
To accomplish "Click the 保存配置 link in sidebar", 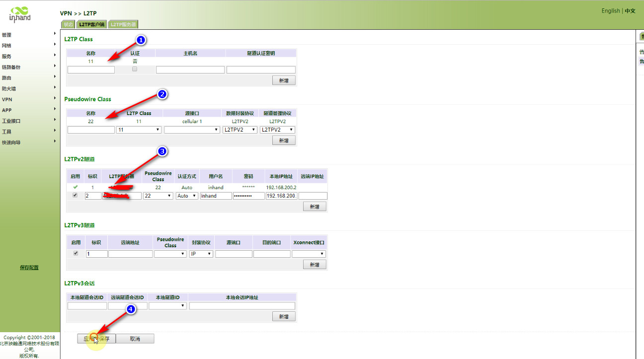I will [x=29, y=268].
